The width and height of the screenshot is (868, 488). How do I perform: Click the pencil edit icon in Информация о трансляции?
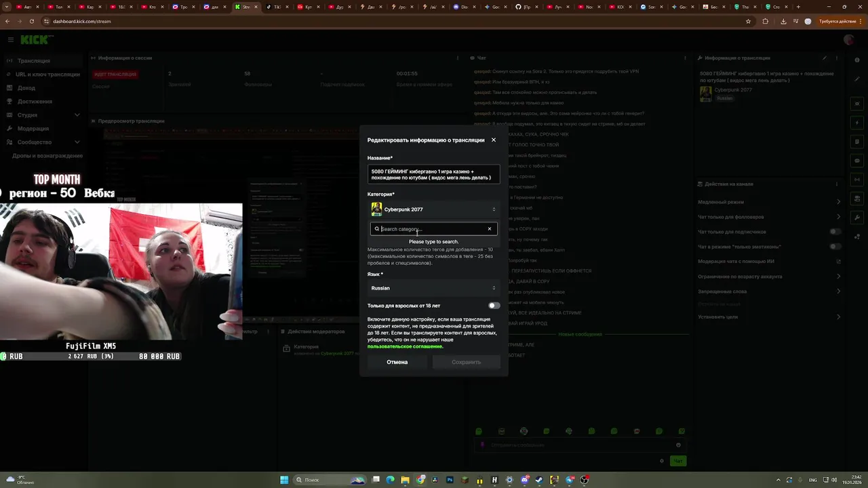coord(825,58)
